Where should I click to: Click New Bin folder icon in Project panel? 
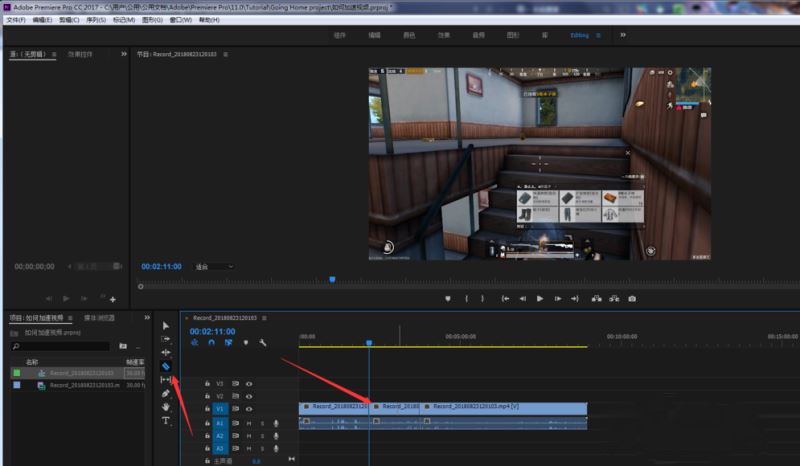point(123,346)
